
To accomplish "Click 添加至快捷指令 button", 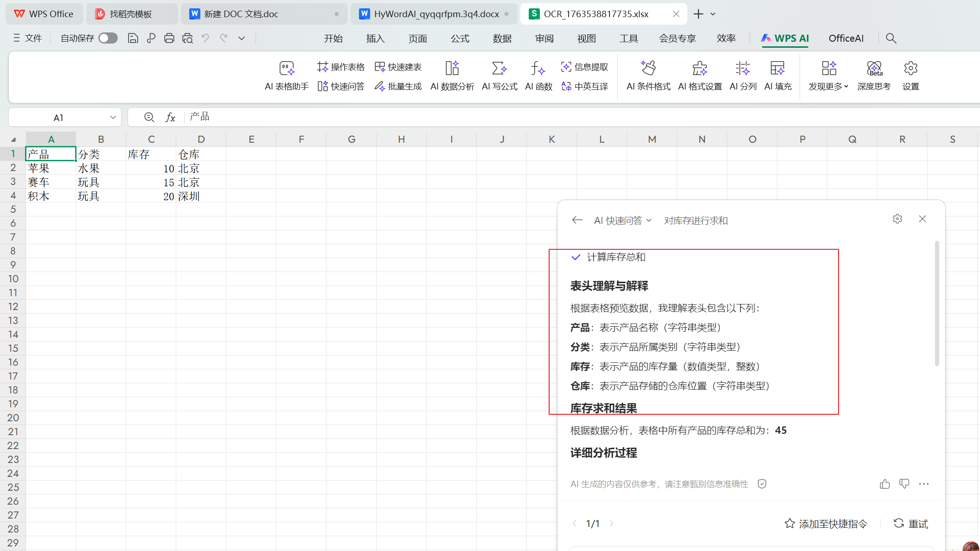I will (826, 524).
